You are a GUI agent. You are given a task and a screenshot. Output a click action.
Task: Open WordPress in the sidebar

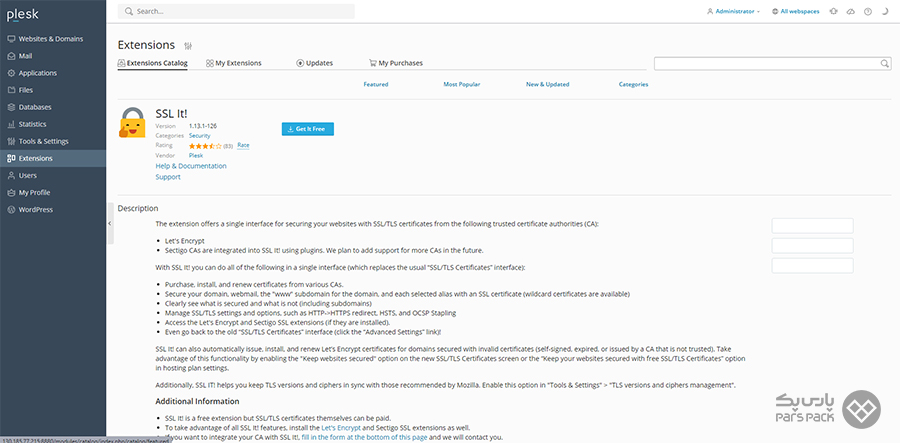coord(53,209)
